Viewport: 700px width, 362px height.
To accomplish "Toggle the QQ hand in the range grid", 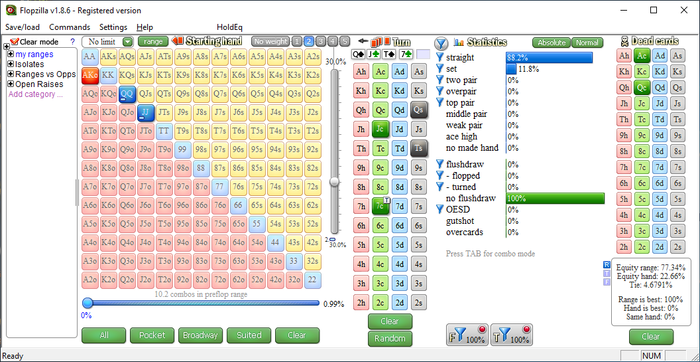I will 127,94.
